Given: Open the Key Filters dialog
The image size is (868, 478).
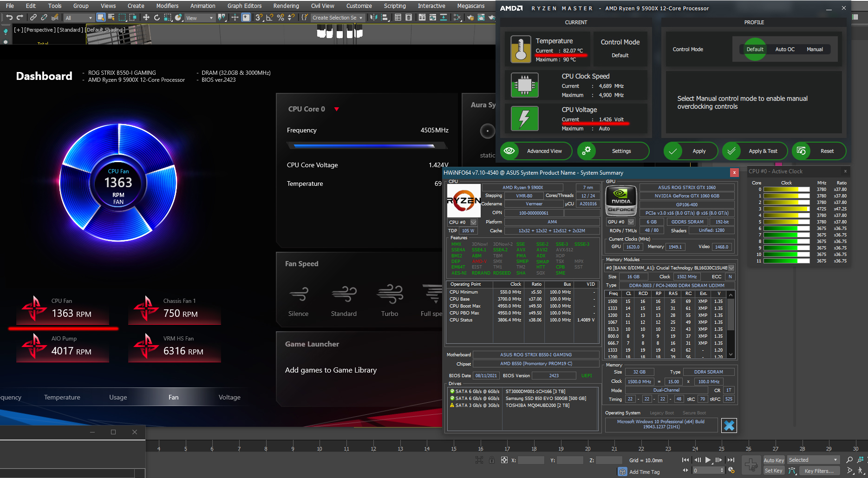Looking at the screenshot, I should [x=819, y=471].
